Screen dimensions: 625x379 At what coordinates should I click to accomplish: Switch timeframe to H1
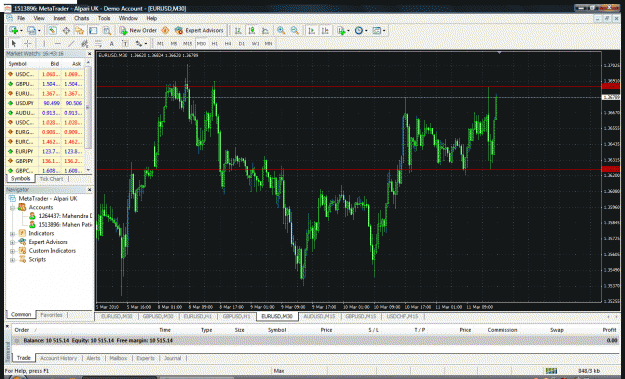tap(215, 44)
